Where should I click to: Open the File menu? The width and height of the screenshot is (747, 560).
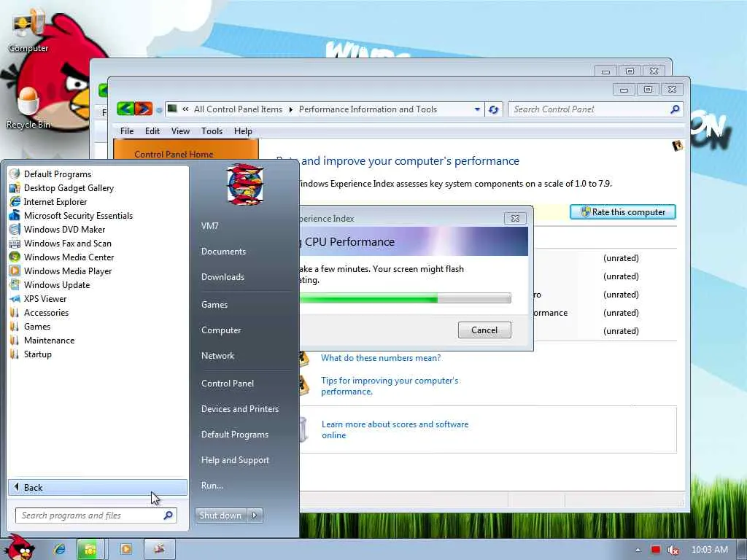[x=127, y=131]
